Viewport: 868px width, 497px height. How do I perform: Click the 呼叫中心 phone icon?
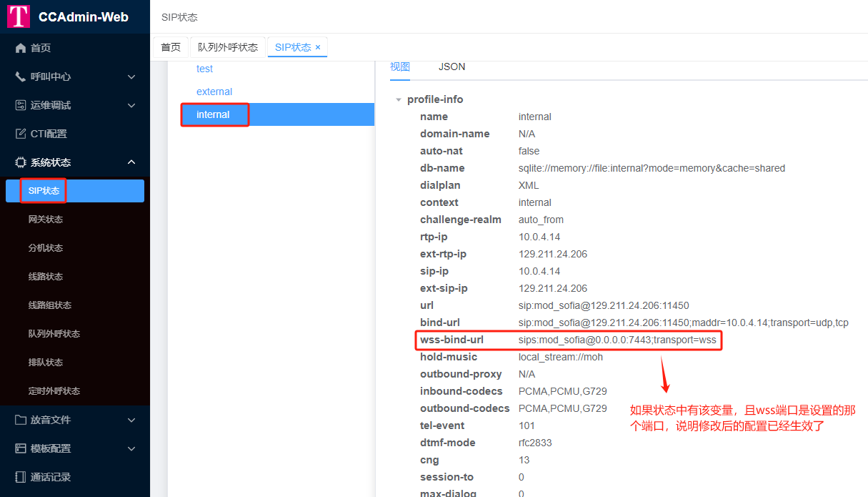21,77
